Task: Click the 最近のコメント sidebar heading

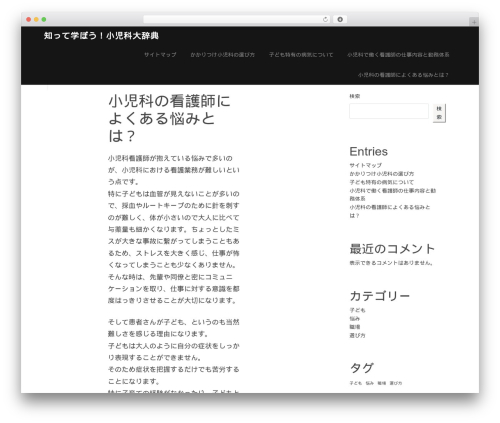Action: [x=392, y=249]
